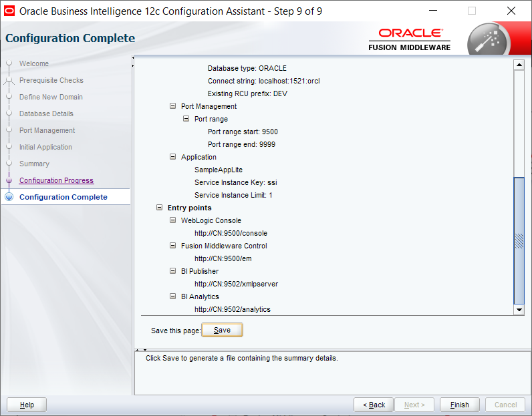
Task: Click the Finish button
Action: pos(459,405)
